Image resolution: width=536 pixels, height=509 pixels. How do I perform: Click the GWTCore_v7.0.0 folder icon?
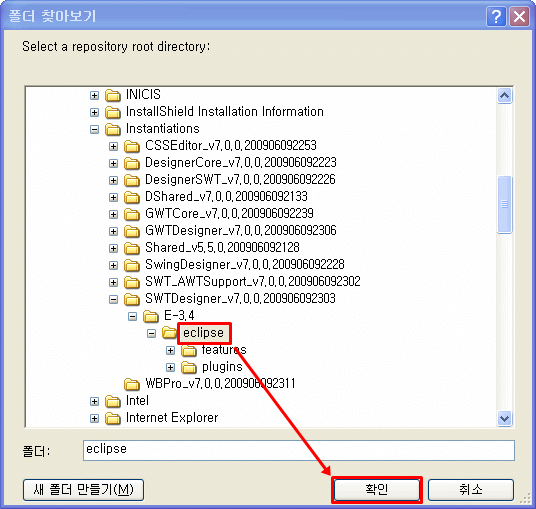pyautogui.click(x=132, y=214)
